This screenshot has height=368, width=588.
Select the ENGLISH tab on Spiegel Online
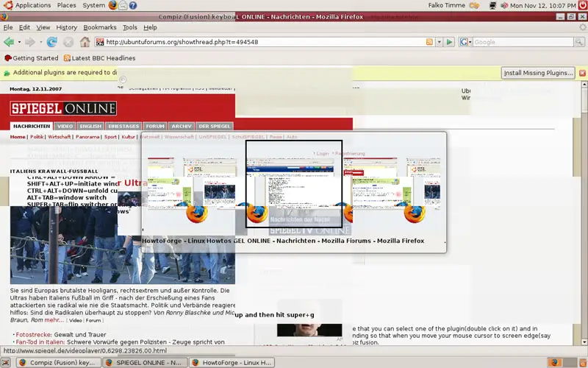90,126
